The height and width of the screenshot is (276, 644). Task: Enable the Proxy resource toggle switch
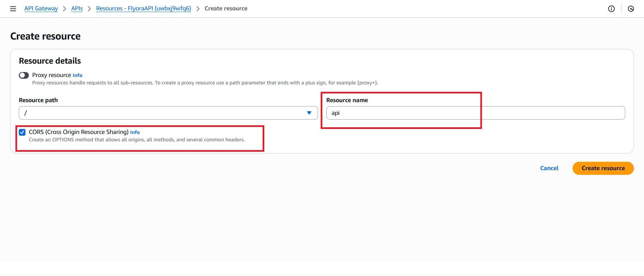pyautogui.click(x=24, y=75)
